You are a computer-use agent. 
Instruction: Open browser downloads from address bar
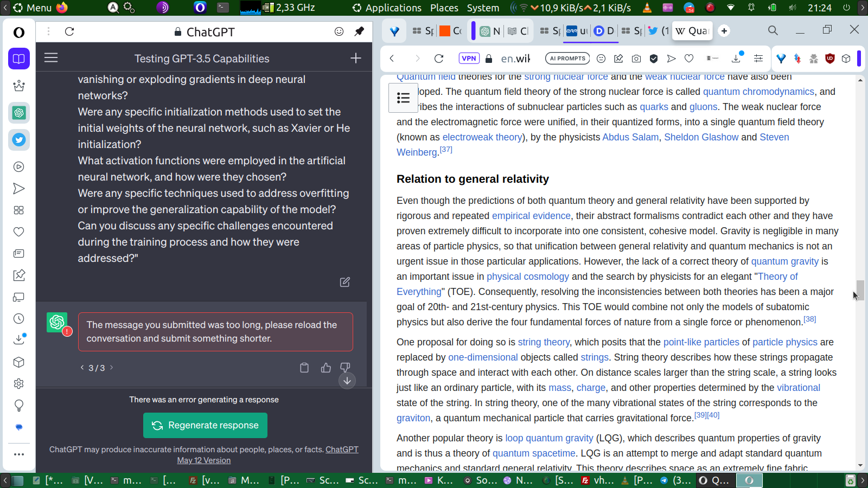pos(737,57)
